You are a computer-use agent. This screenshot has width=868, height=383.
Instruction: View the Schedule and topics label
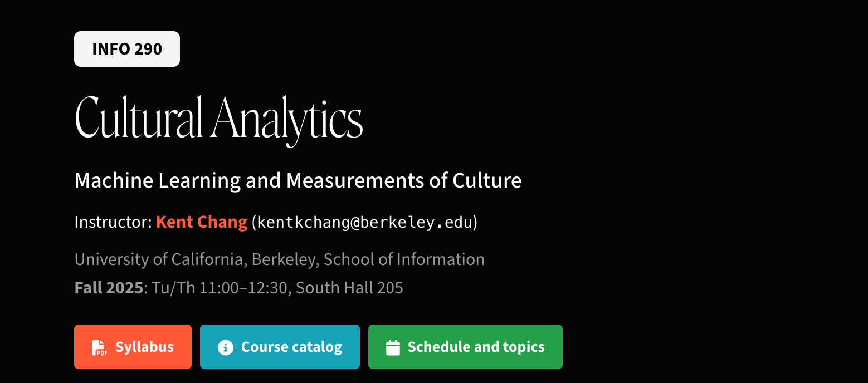coord(476,347)
